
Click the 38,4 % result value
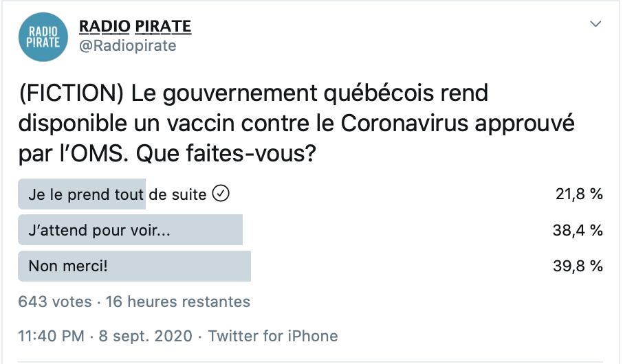(578, 230)
